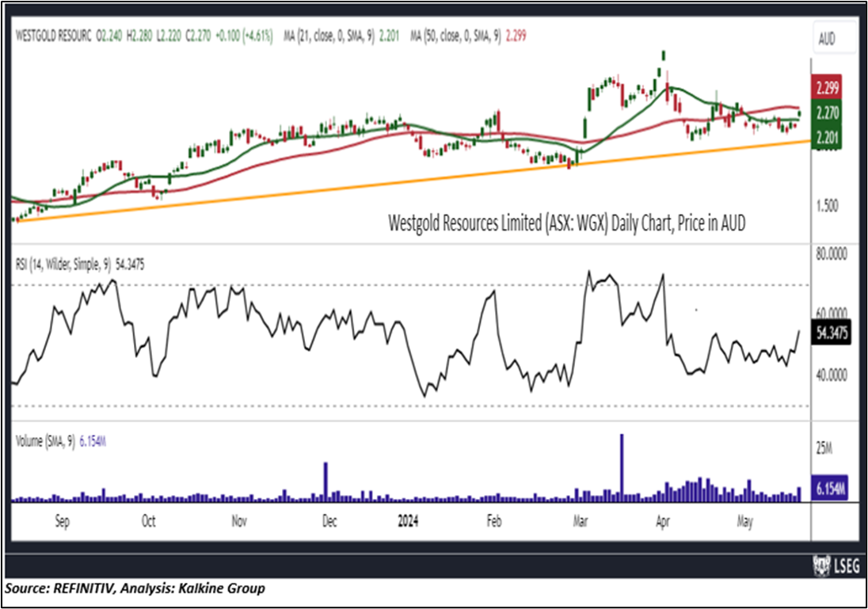
Task: Click the 2024 date axis label
Action: pyautogui.click(x=408, y=522)
